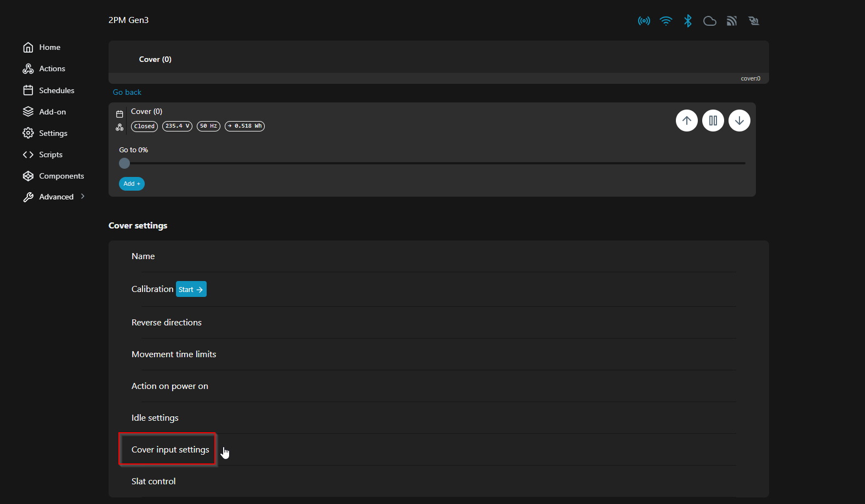This screenshot has height=504, width=865.
Task: Click the Go back link
Action: pyautogui.click(x=127, y=92)
